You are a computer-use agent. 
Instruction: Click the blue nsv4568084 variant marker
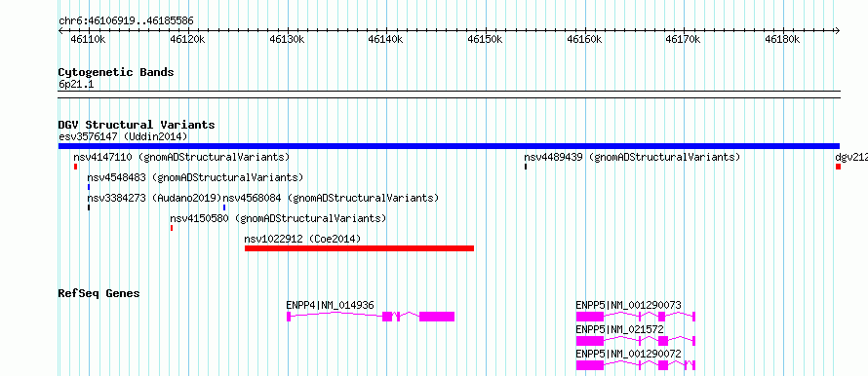point(224,207)
